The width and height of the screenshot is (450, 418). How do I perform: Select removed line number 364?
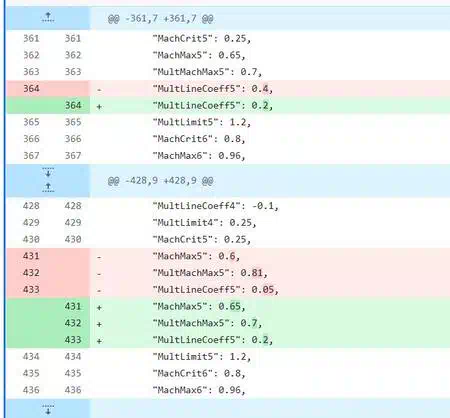click(31, 89)
